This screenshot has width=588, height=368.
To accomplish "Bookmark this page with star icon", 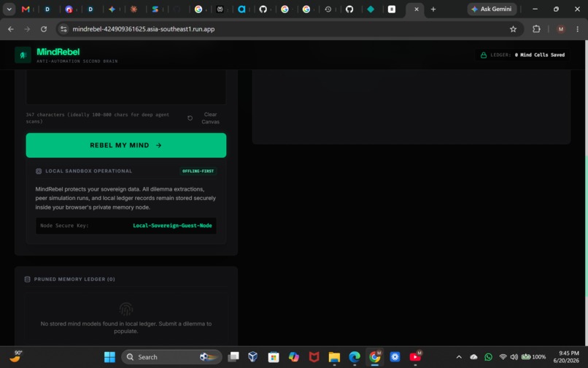I will 513,29.
